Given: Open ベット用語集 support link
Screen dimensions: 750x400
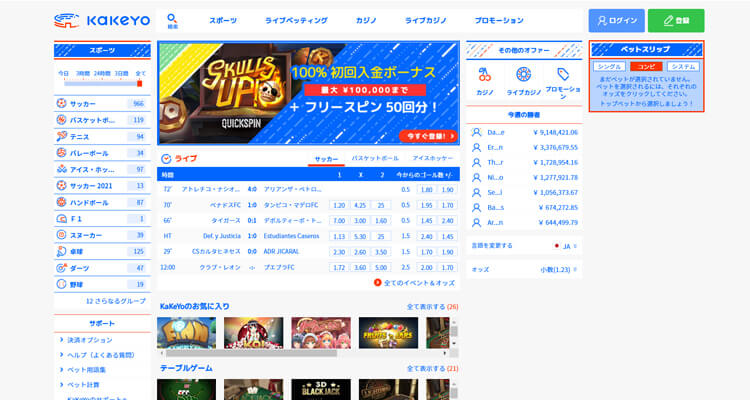Looking at the screenshot, I should click(86, 370).
